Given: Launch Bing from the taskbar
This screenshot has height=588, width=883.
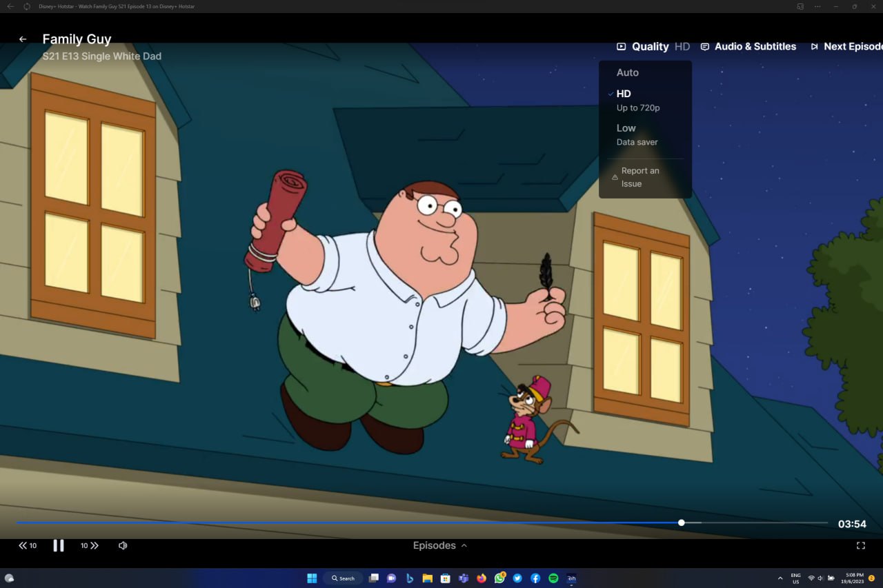Looking at the screenshot, I should tap(410, 578).
